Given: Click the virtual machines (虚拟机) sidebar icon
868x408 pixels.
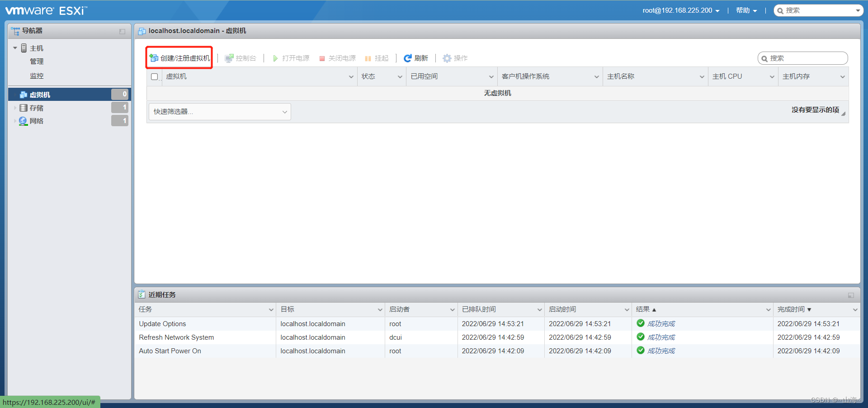Looking at the screenshot, I should click(24, 95).
